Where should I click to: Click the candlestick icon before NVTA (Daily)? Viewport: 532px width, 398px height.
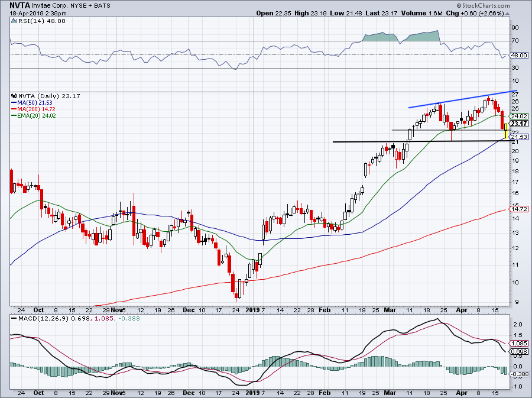(x=14, y=96)
